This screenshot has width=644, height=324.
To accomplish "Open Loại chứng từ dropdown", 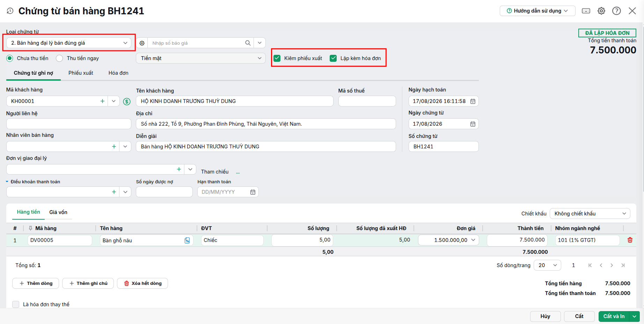I will pyautogui.click(x=69, y=43).
